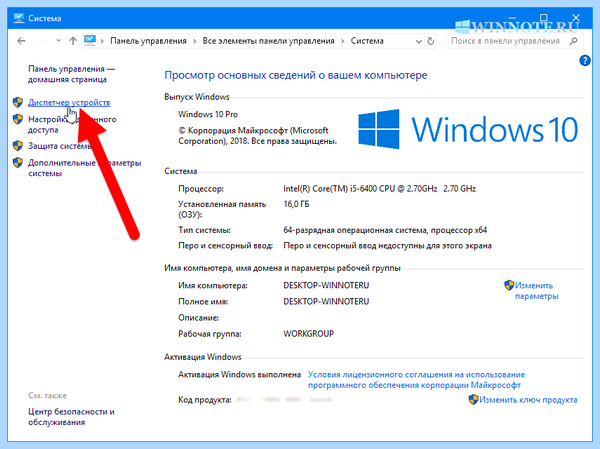Image resolution: width=600 pixels, height=449 pixels.
Task: Close the Система window
Action: (576, 18)
